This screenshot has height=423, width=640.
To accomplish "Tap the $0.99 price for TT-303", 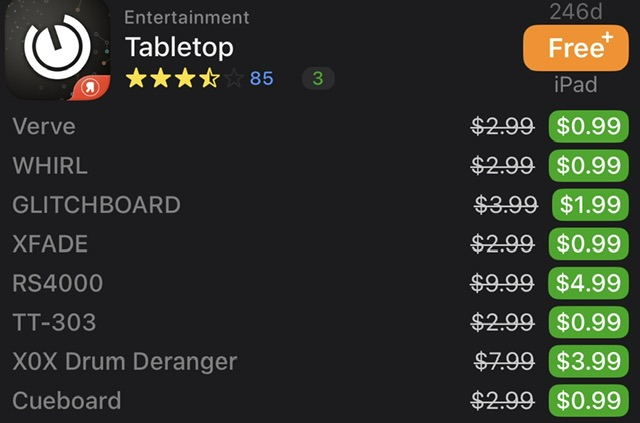I will (589, 322).
